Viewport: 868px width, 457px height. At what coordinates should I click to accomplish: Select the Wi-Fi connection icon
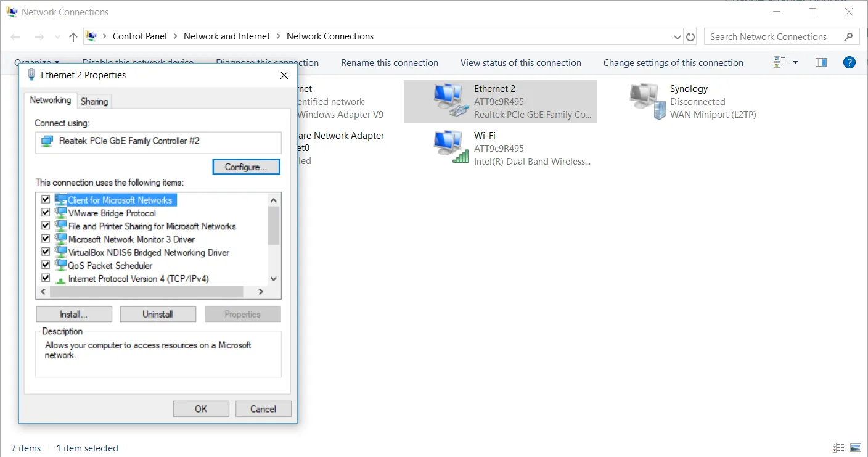(451, 147)
